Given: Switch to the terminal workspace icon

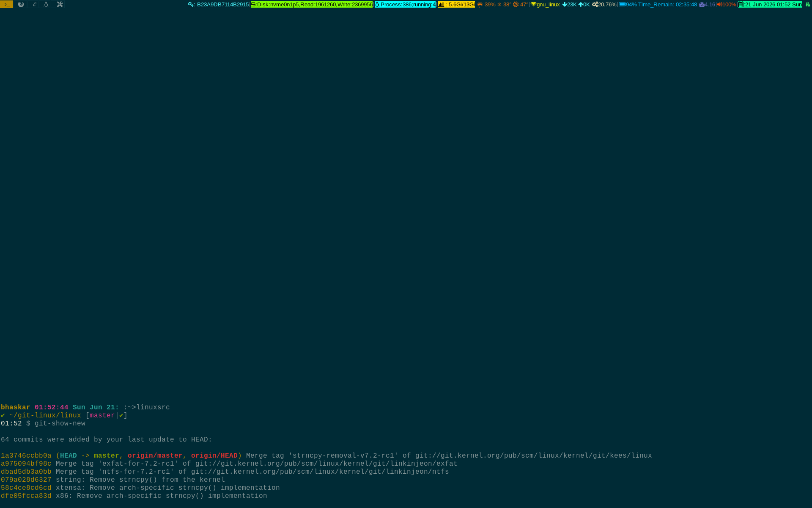Looking at the screenshot, I should tap(7, 4).
